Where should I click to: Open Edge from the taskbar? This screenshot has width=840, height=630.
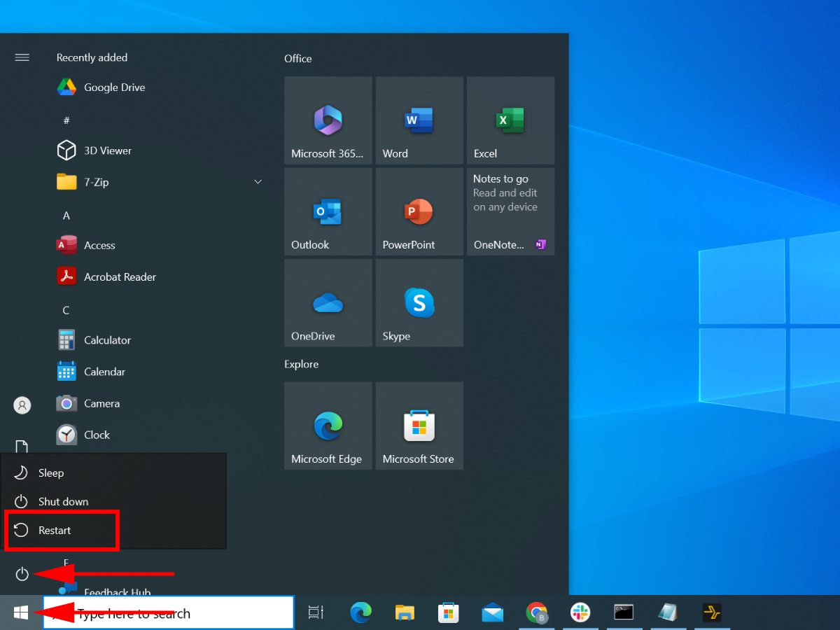pos(360,613)
